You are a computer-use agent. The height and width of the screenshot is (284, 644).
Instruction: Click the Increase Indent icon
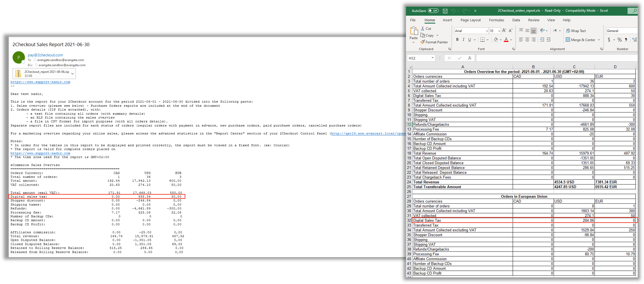[x=549, y=40]
